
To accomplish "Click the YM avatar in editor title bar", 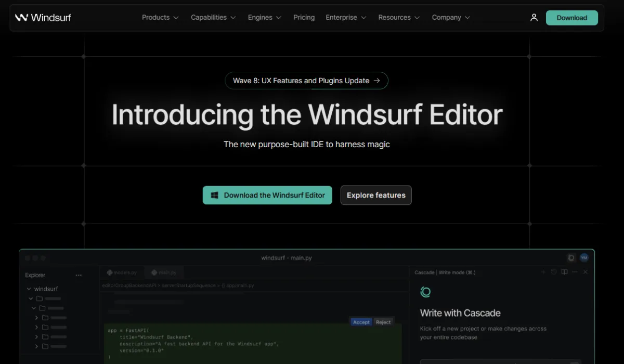I will point(584,258).
